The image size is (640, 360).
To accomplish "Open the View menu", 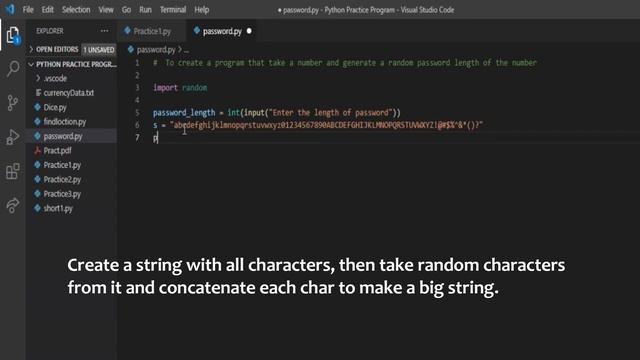I will 106,9.
